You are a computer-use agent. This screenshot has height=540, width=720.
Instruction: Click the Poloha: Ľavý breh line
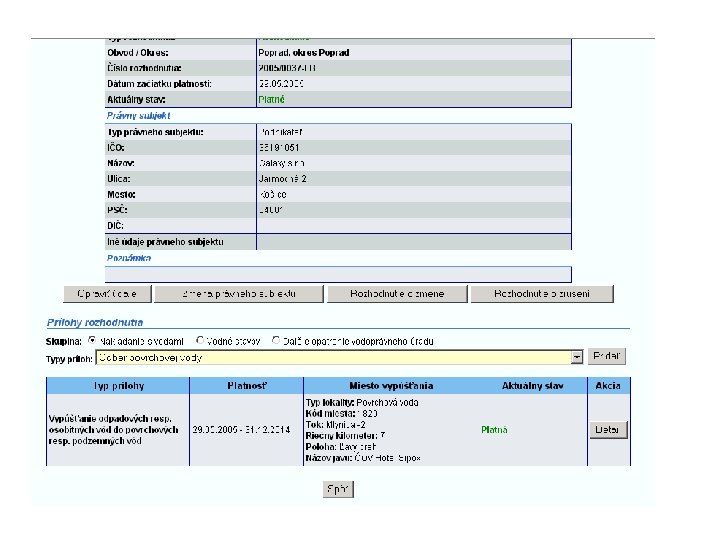(341, 447)
